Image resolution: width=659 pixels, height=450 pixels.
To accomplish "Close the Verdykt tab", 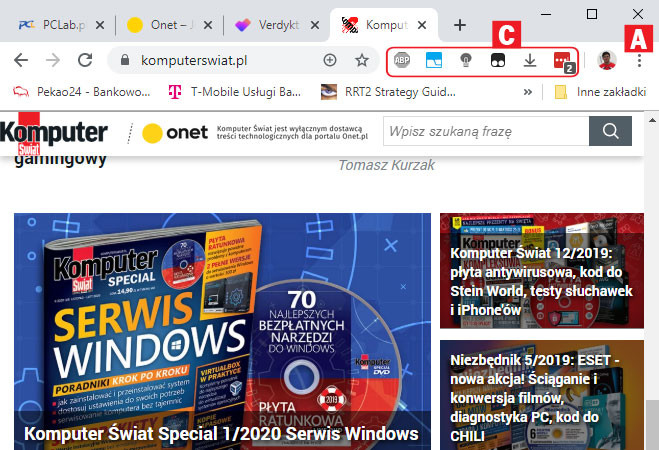I will pyautogui.click(x=315, y=25).
